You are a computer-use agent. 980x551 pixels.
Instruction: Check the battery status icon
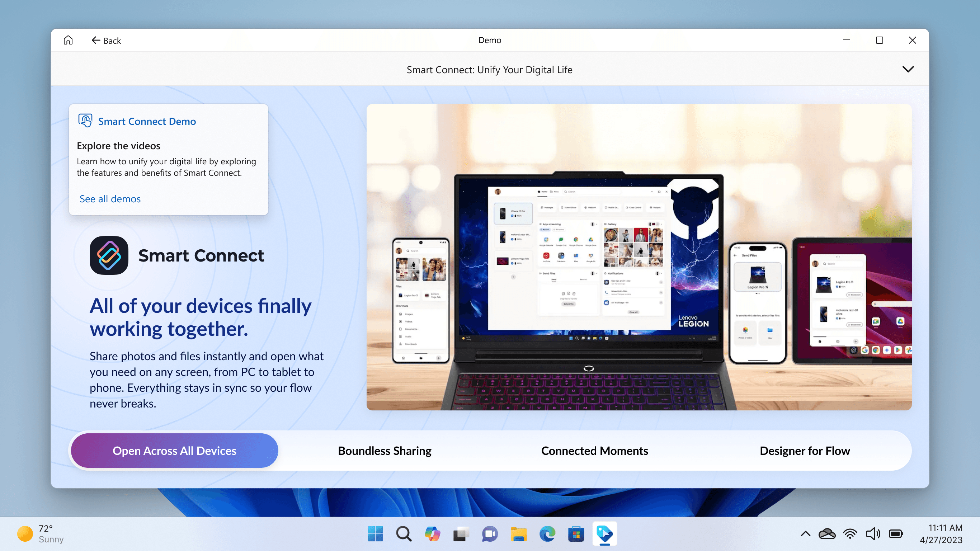click(896, 534)
